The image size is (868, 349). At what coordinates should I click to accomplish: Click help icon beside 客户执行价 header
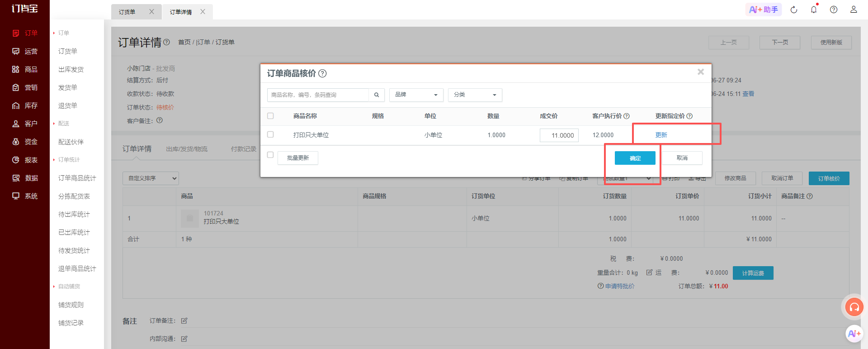627,116
